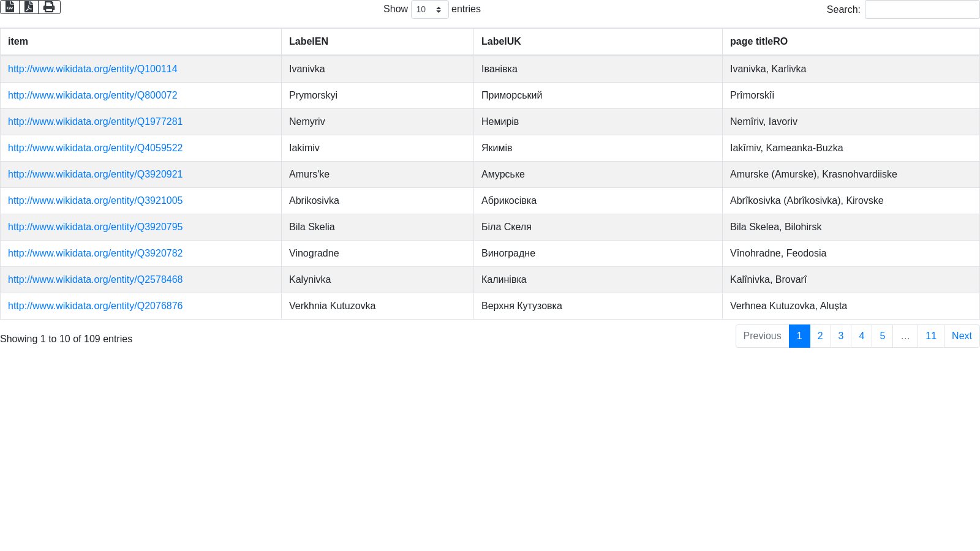Export the table as PDF
The image size is (980, 551).
[29, 7]
